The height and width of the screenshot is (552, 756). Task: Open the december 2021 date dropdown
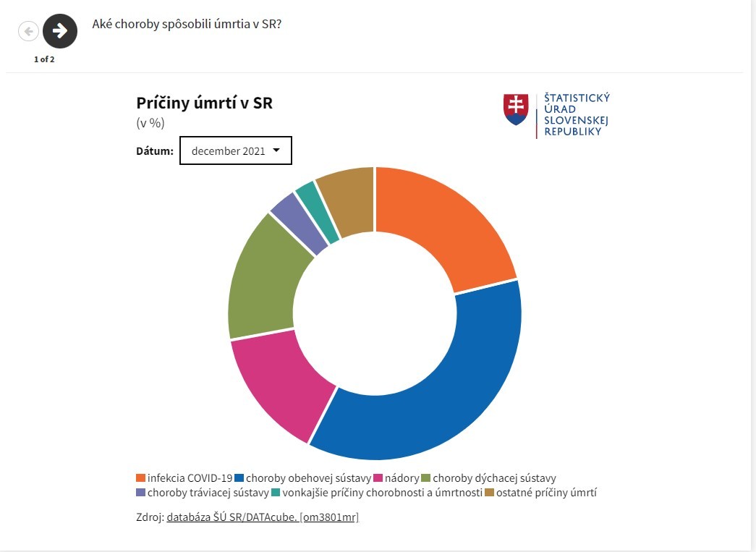point(235,150)
